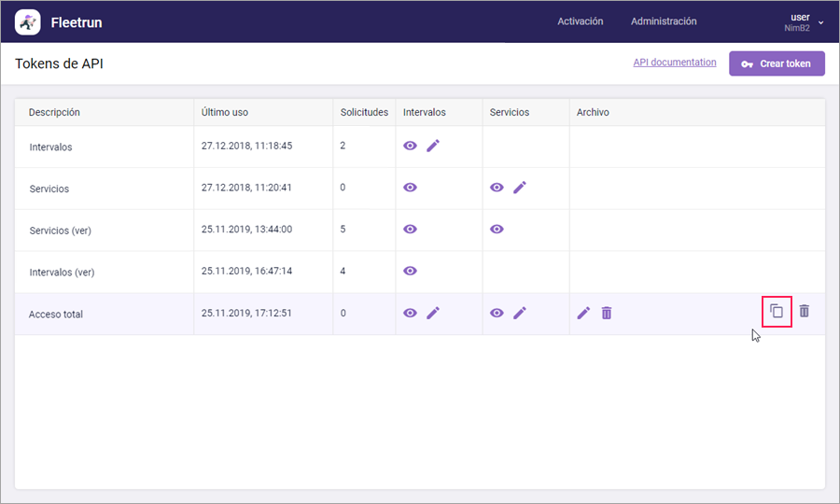Click Intervalos pencil icon in Acceso total row
The width and height of the screenshot is (840, 504).
433,313
